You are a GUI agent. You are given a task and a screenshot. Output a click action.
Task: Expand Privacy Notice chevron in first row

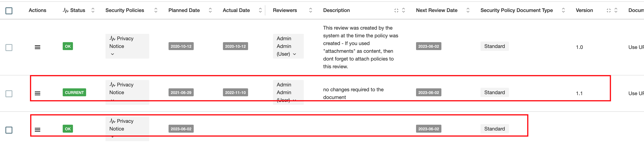112,54
